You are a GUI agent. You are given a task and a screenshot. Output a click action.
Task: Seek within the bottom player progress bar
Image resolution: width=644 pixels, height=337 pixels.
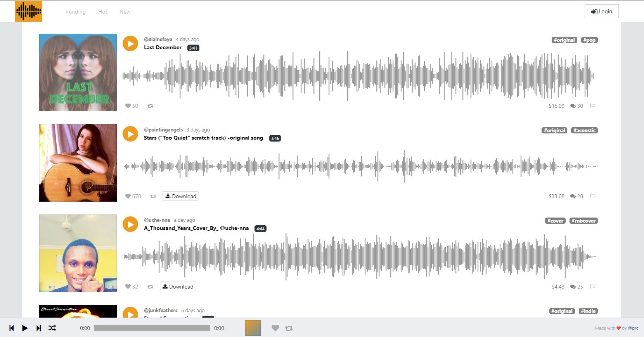[x=152, y=328]
